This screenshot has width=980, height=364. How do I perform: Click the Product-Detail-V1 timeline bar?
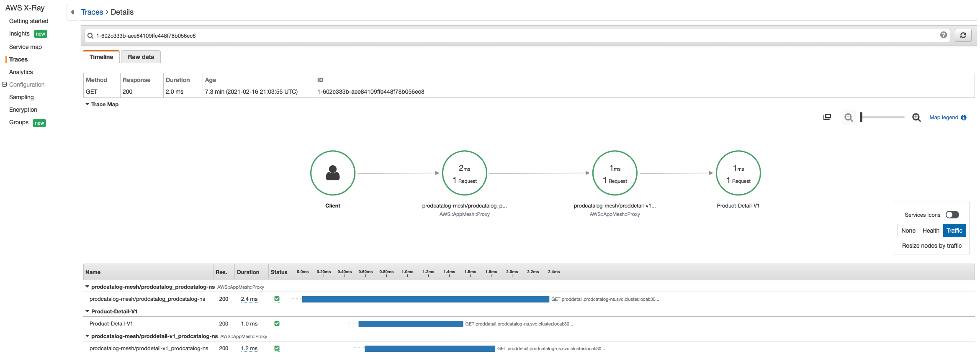411,324
